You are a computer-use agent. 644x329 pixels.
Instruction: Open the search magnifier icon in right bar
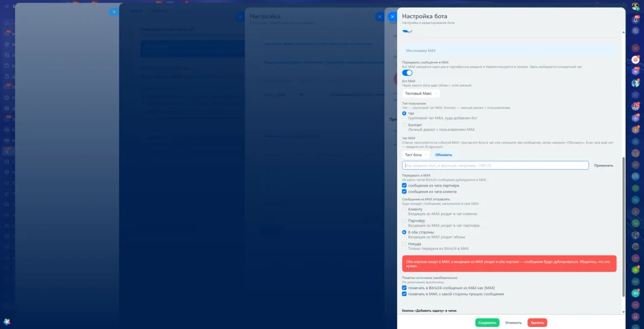pos(635,30)
